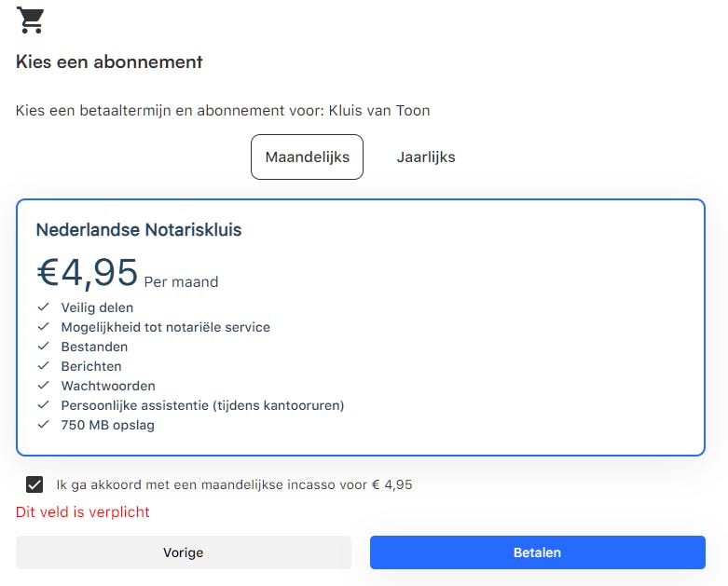Select the Nederlandse Notariskluis plan title
Image resolution: width=728 pixels, height=586 pixels.
tap(139, 230)
